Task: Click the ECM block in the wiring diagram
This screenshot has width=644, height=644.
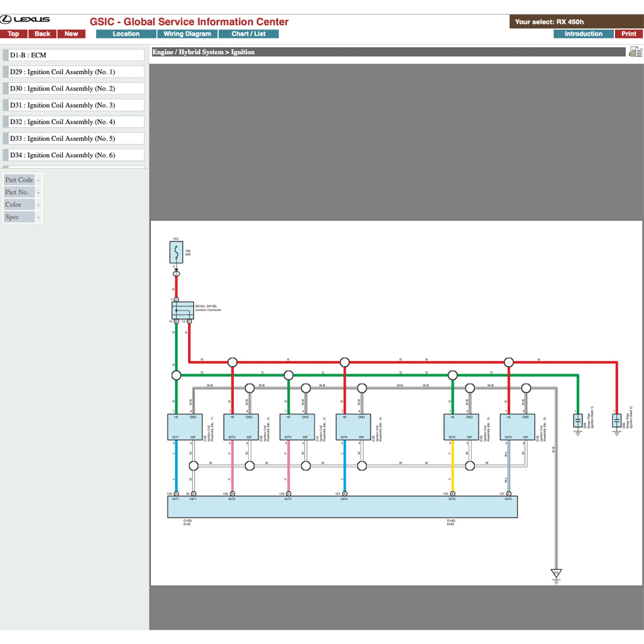Action: 342,507
